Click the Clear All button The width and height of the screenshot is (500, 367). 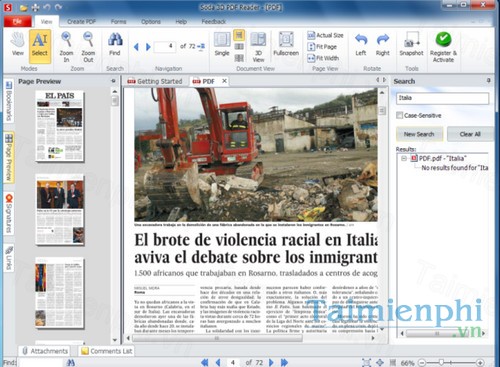tap(470, 134)
